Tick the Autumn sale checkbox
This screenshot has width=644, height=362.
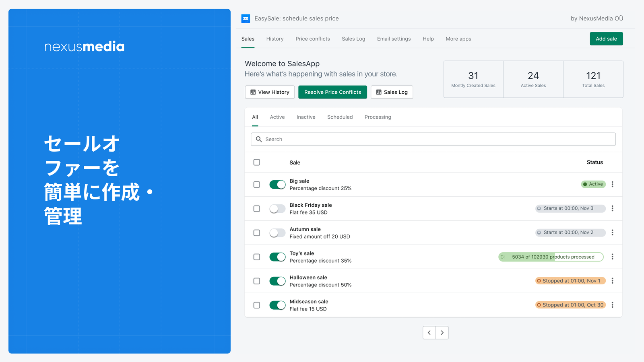coord(257,233)
